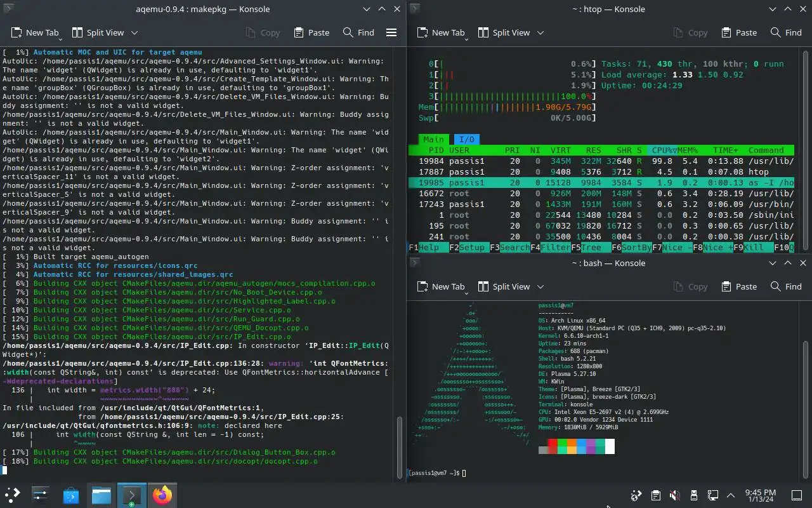Click Split View in makepkg Konsole

tap(98, 32)
